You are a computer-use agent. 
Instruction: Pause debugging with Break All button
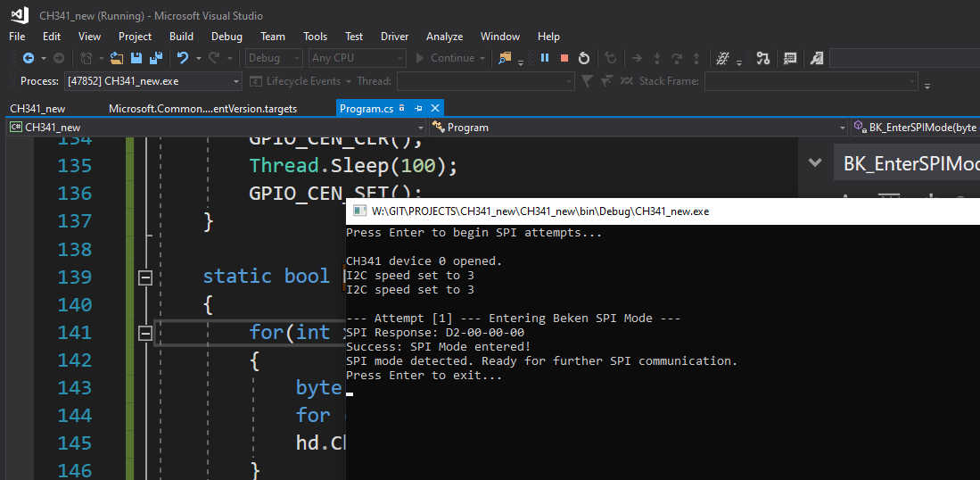click(x=544, y=58)
